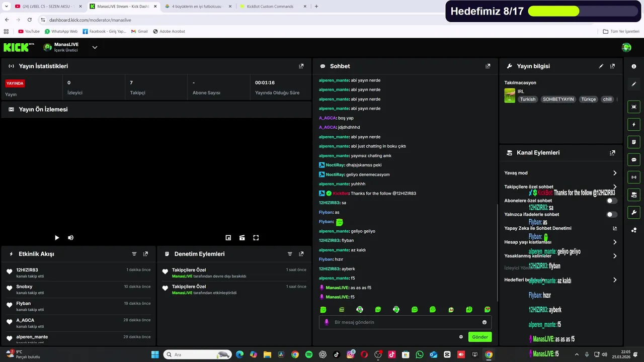Open the WhatsApp Web bookmark
The width and height of the screenshot is (644, 362).
pos(61,31)
